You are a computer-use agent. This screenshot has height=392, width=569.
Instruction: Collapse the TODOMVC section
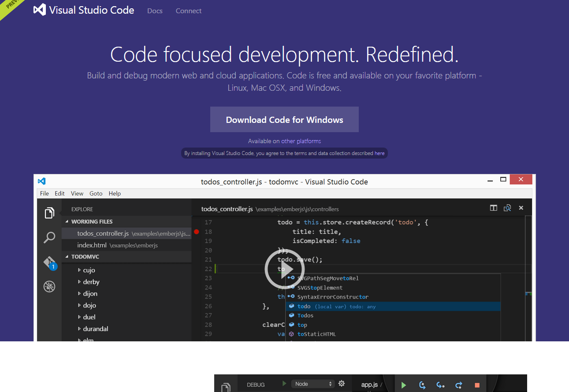click(x=126, y=256)
